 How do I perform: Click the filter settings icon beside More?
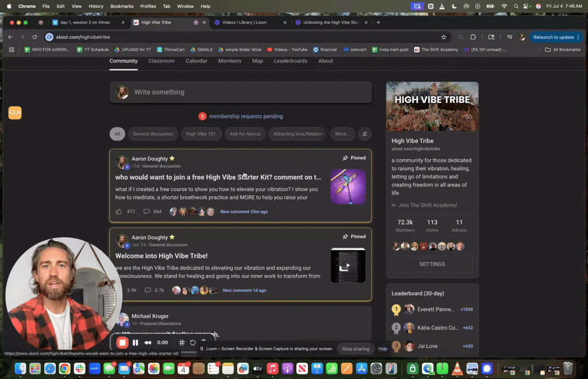(365, 134)
